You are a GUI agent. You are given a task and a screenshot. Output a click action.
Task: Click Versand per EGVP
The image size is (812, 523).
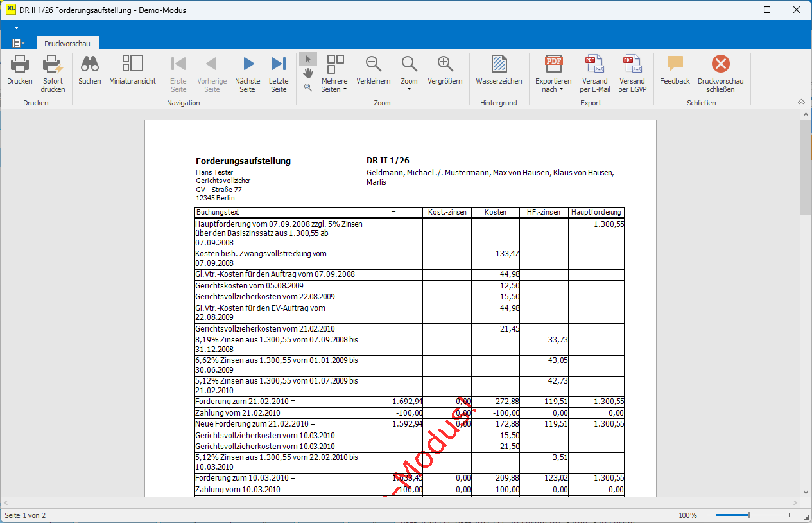[632, 74]
